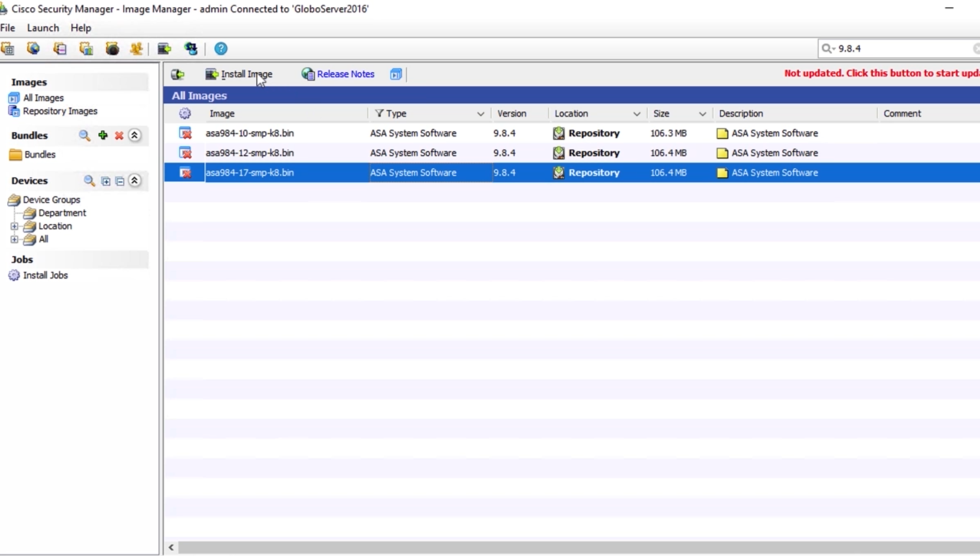Select the Department device group
The image size is (980, 556).
tap(62, 213)
